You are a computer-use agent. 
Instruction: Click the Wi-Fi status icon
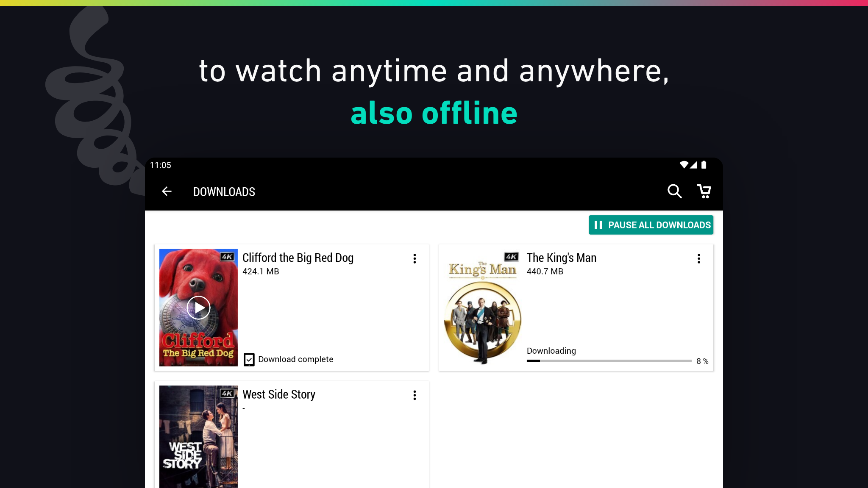(x=684, y=165)
